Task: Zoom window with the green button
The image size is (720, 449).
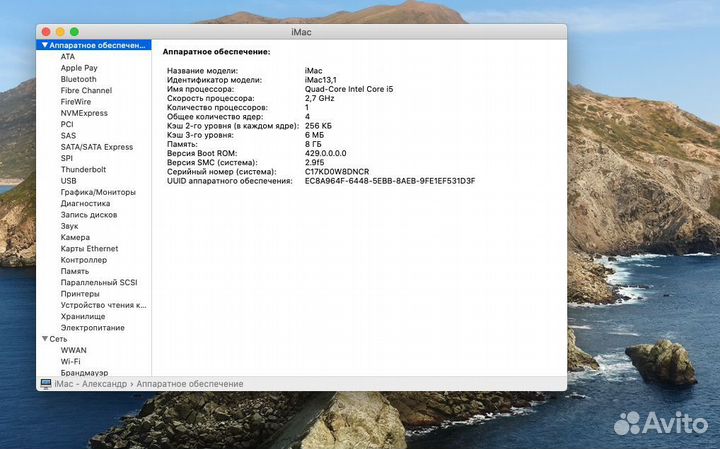Action: pos(74,32)
